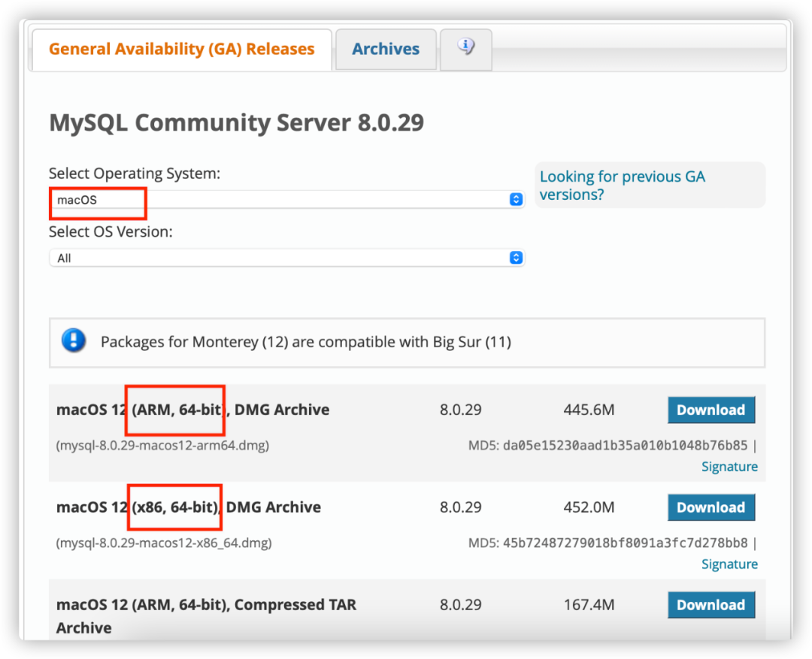Click MySQL Community Server 8.0.29 heading
The width and height of the screenshot is (812, 659).
click(237, 122)
